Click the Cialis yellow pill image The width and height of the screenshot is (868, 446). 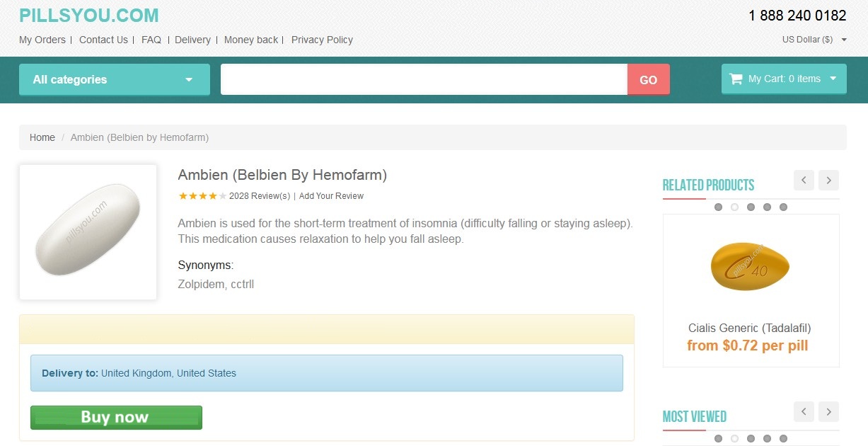[x=750, y=266]
